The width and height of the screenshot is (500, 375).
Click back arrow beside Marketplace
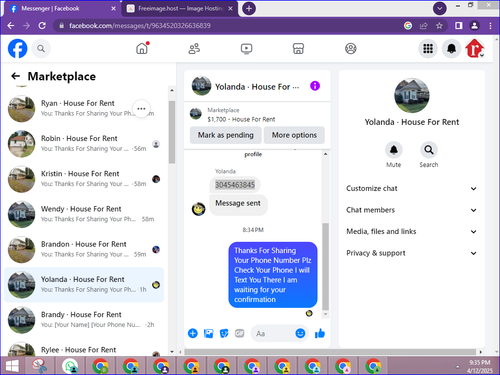click(15, 76)
